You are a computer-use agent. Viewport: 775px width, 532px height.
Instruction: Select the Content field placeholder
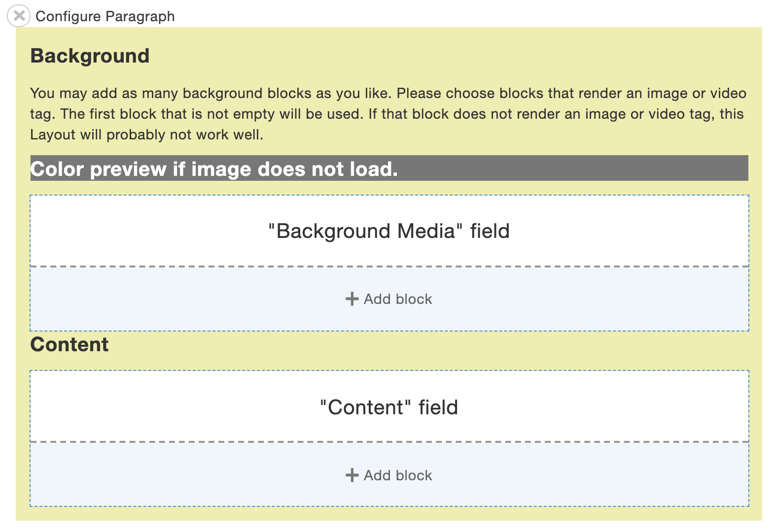(388, 406)
